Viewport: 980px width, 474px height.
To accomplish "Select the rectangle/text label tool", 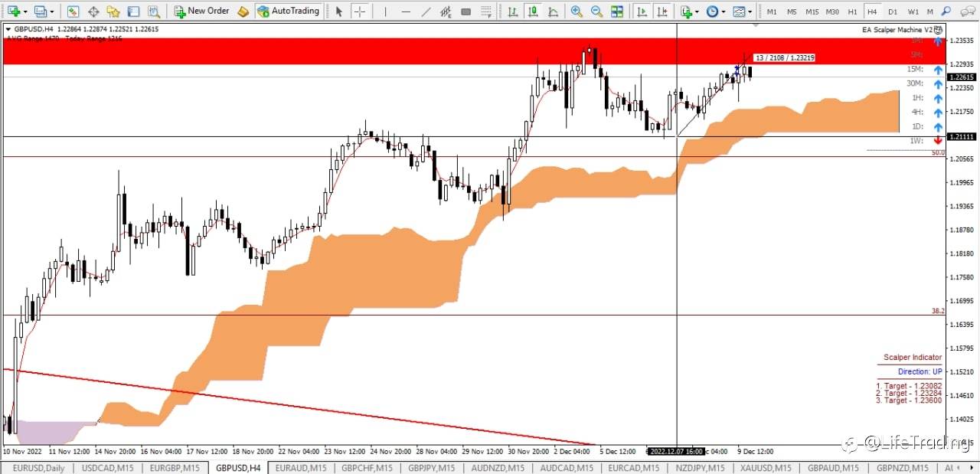I will [465, 11].
